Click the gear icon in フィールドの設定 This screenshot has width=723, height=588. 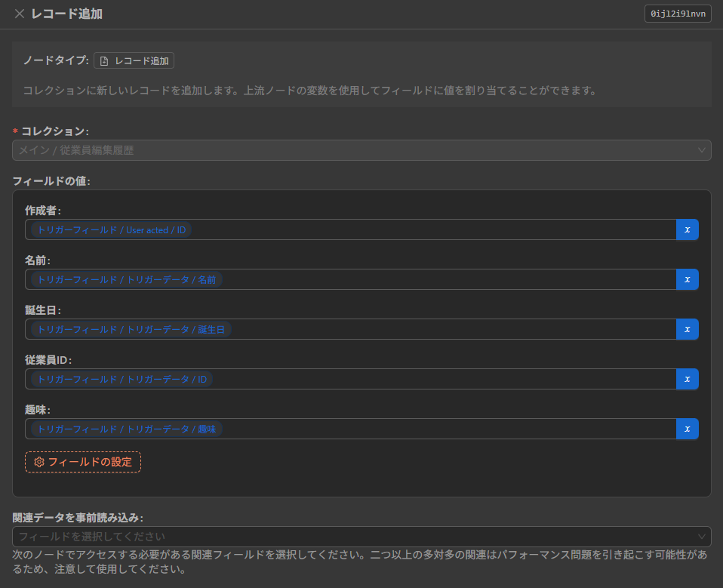point(39,462)
